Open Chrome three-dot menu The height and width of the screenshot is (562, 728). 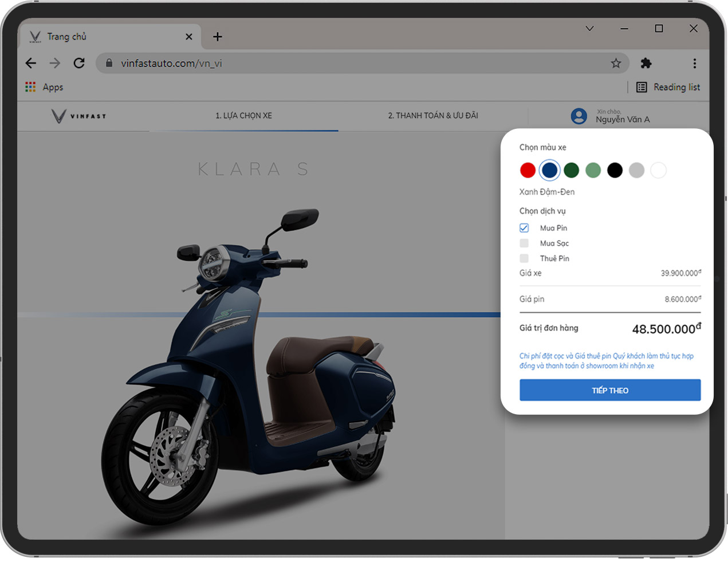694,63
